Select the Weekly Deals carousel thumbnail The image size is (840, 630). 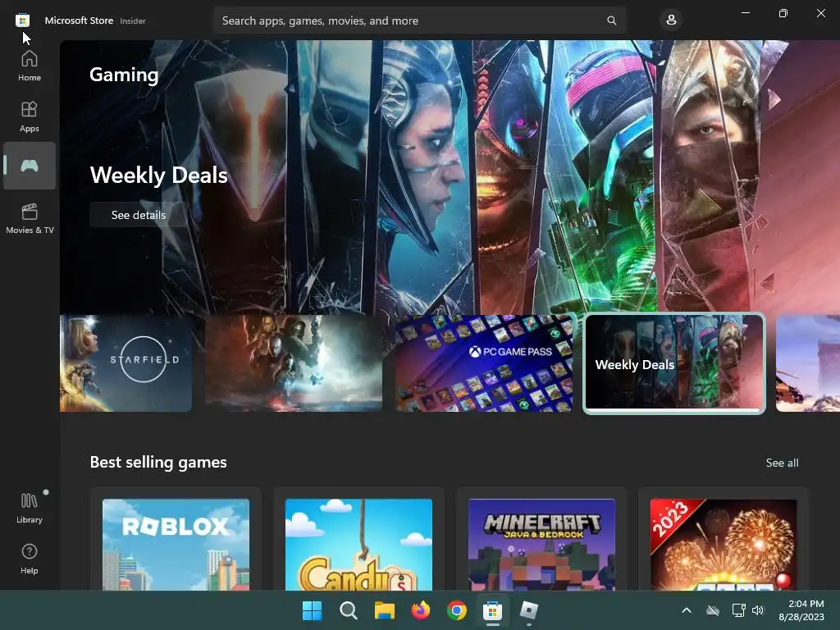click(674, 363)
